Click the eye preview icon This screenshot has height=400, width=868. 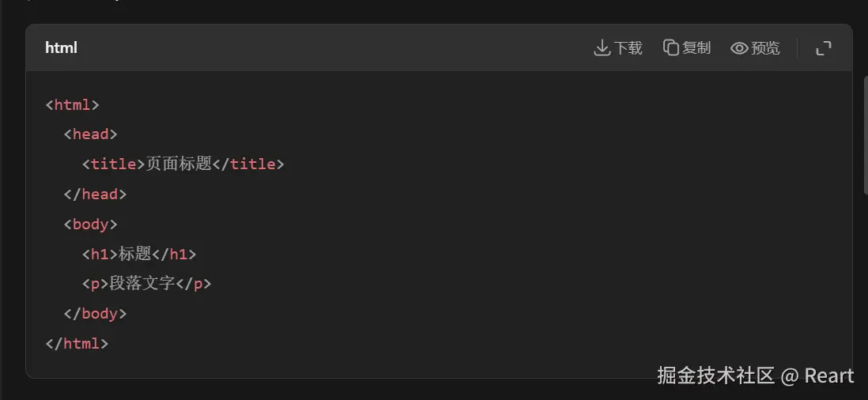point(739,48)
